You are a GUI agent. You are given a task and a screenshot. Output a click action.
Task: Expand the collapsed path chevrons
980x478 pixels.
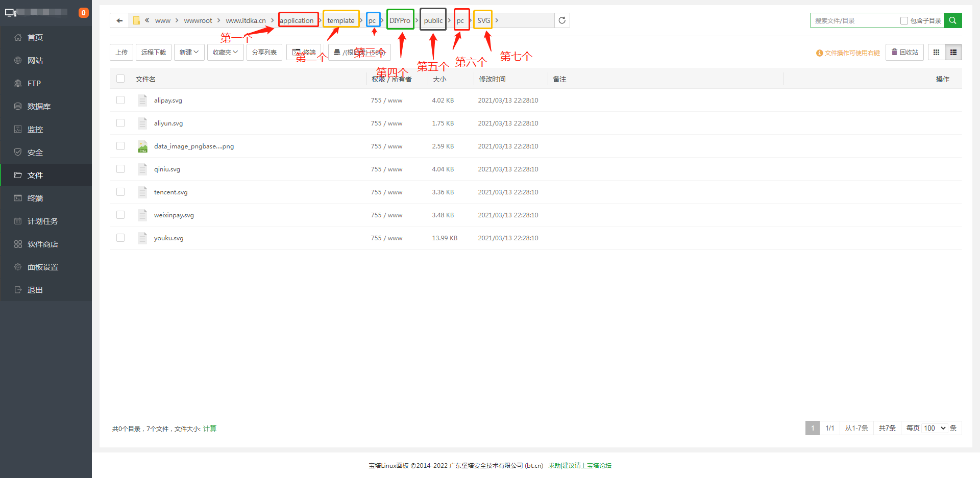click(x=147, y=20)
